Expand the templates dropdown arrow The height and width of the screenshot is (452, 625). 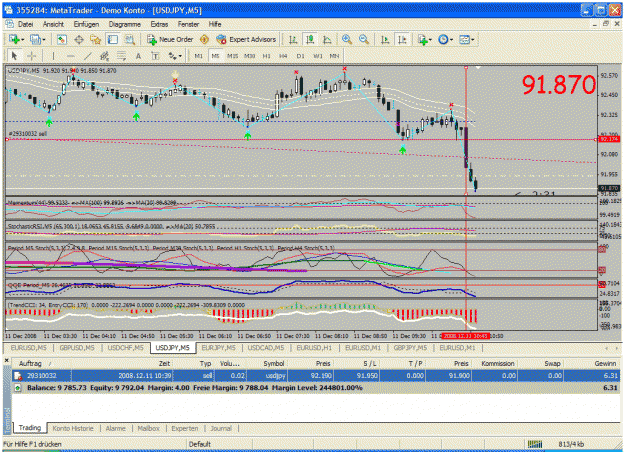473,40
